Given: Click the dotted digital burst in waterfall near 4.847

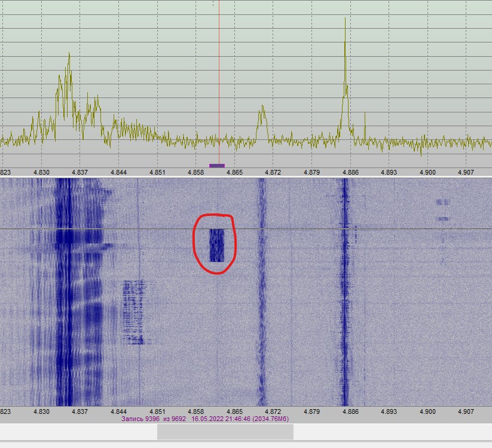Looking at the screenshot, I should pyautogui.click(x=133, y=312).
